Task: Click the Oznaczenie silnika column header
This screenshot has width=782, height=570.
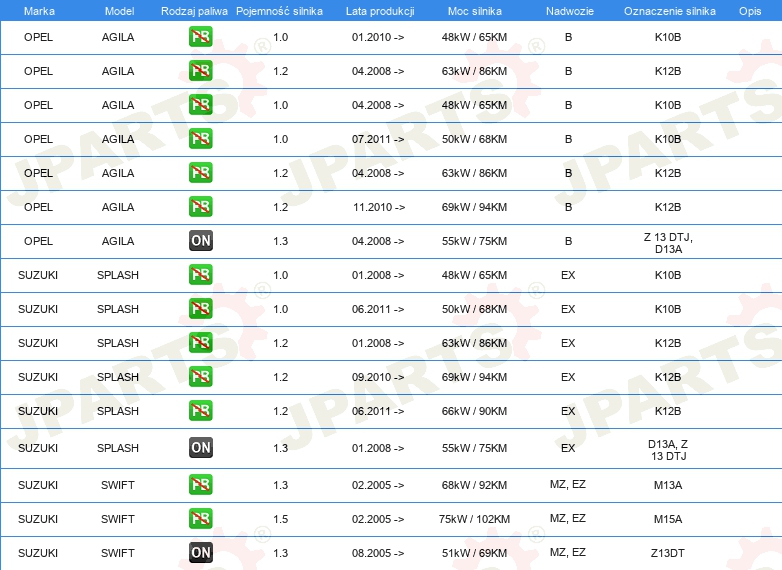Action: pos(670,11)
